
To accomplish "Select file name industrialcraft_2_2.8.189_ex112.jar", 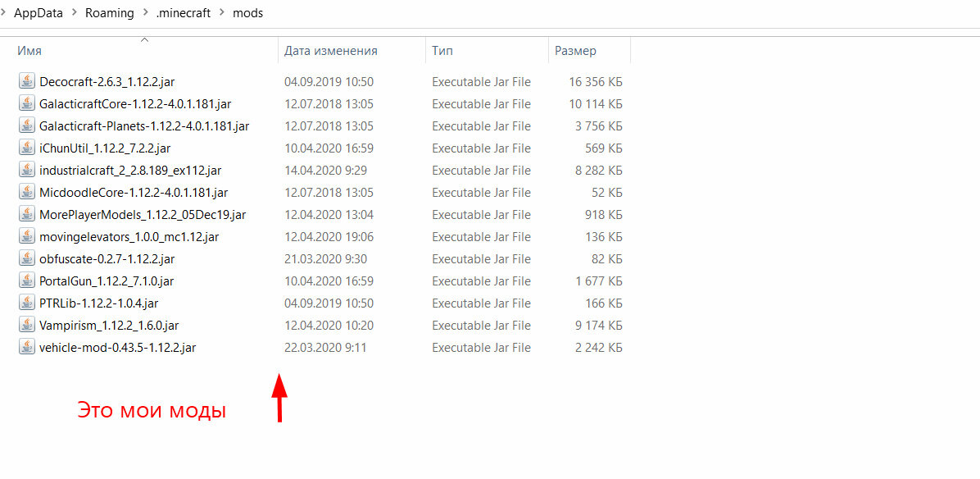I will [130, 170].
